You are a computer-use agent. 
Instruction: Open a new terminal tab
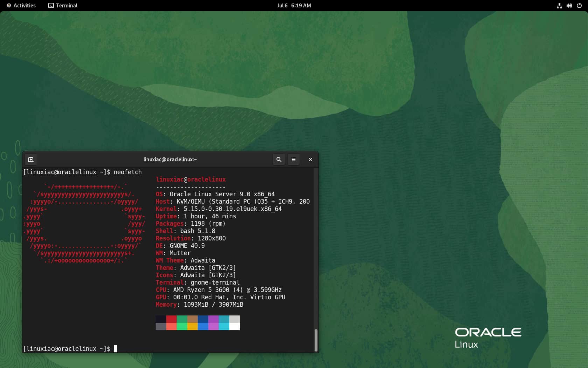pos(31,159)
